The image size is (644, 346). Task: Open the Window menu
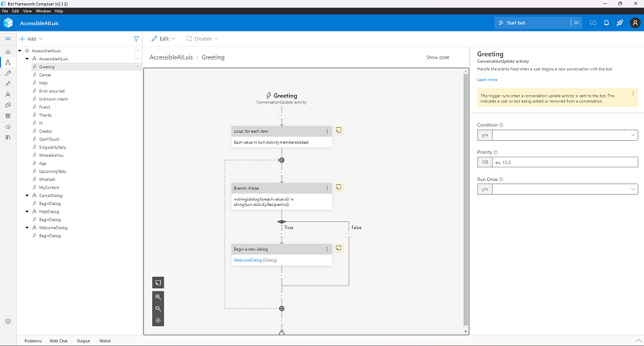43,11
